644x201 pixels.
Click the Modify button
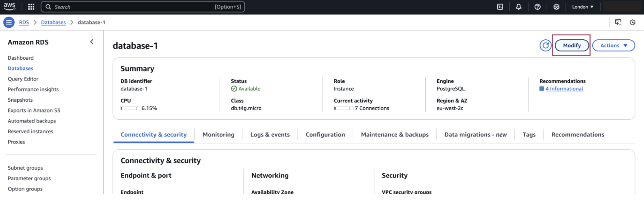click(x=572, y=46)
